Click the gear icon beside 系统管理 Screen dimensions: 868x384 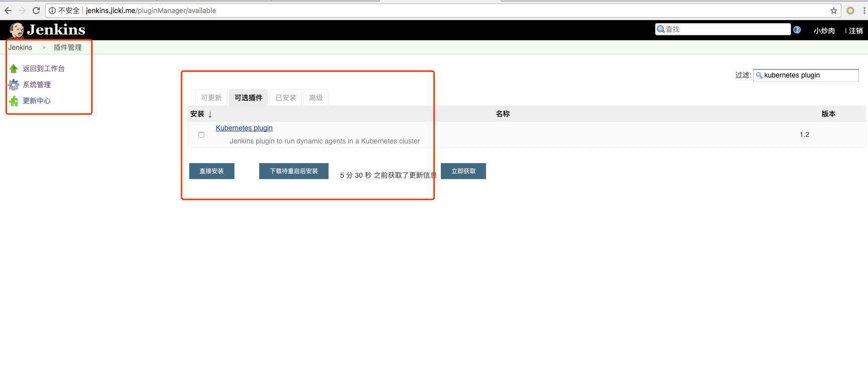click(x=14, y=85)
